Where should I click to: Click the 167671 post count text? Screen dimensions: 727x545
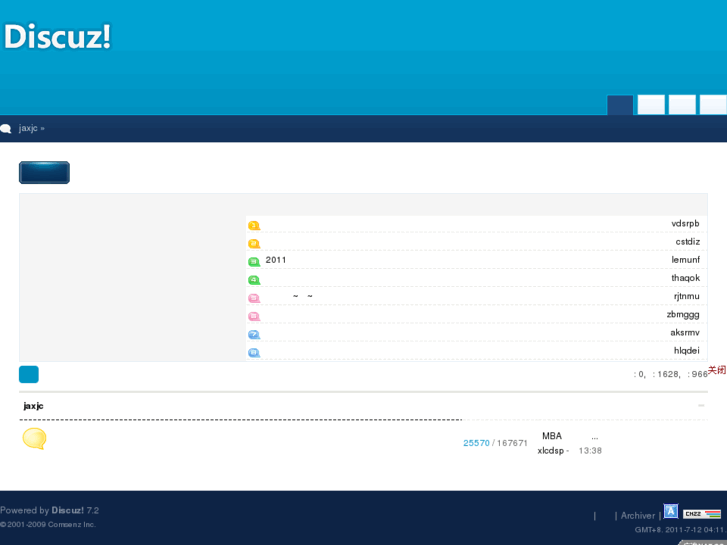512,443
